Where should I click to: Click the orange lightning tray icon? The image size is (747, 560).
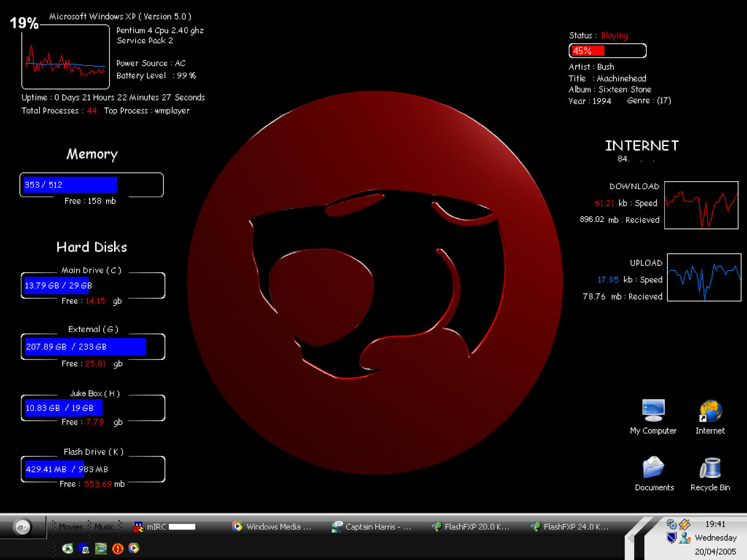point(685,524)
